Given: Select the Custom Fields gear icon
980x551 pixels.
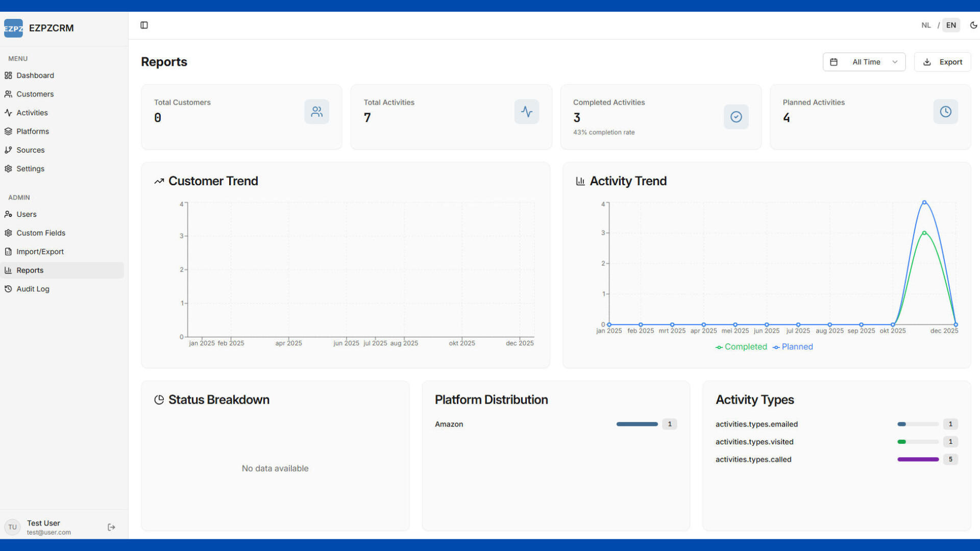Looking at the screenshot, I should click(x=8, y=233).
